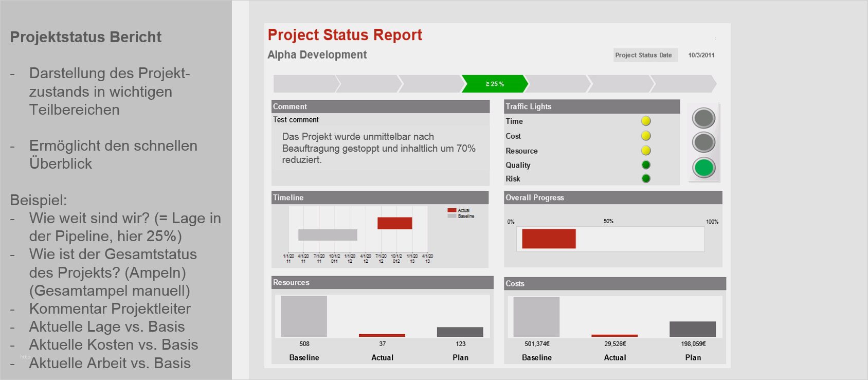Click the yellow Resource status indicator
The width and height of the screenshot is (868, 380).
click(646, 151)
